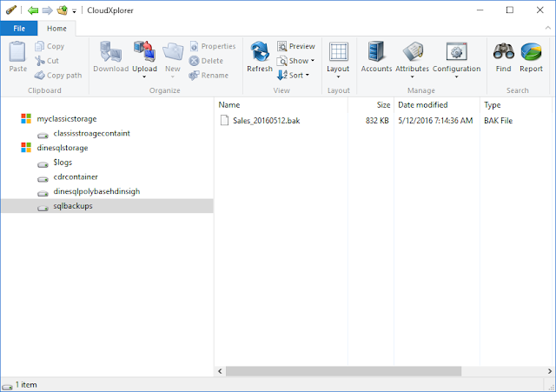
Task: Click the myclassicstorage Windows logo icon
Action: click(26, 118)
